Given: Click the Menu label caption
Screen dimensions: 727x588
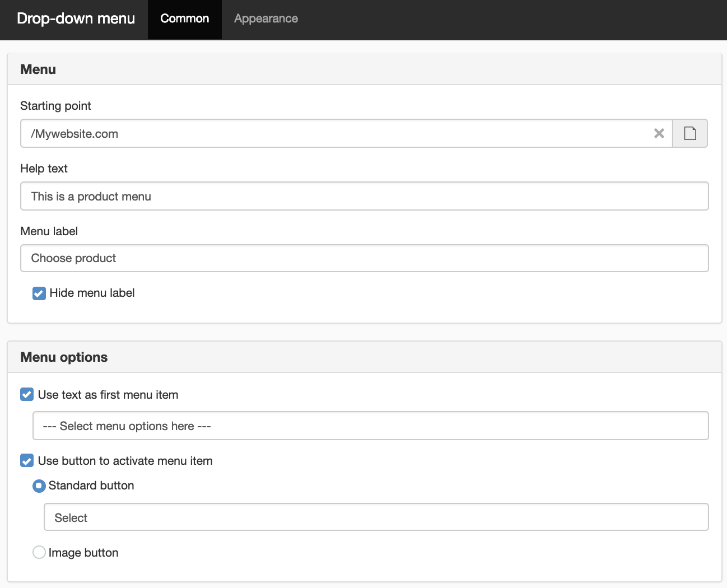Looking at the screenshot, I should (49, 231).
